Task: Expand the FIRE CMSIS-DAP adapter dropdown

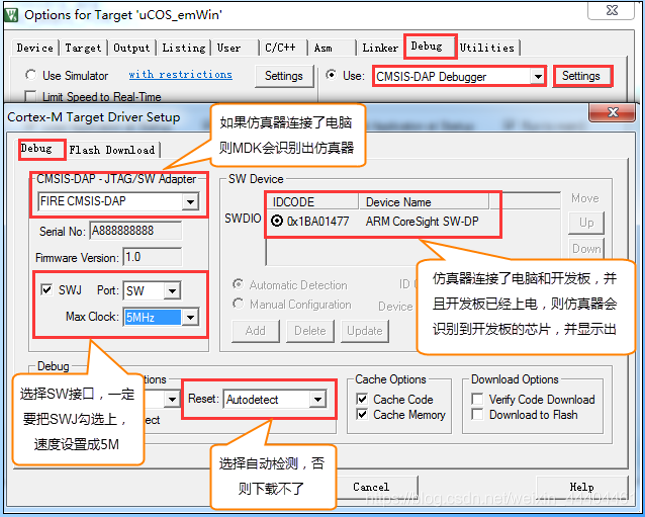Action: click(x=190, y=202)
